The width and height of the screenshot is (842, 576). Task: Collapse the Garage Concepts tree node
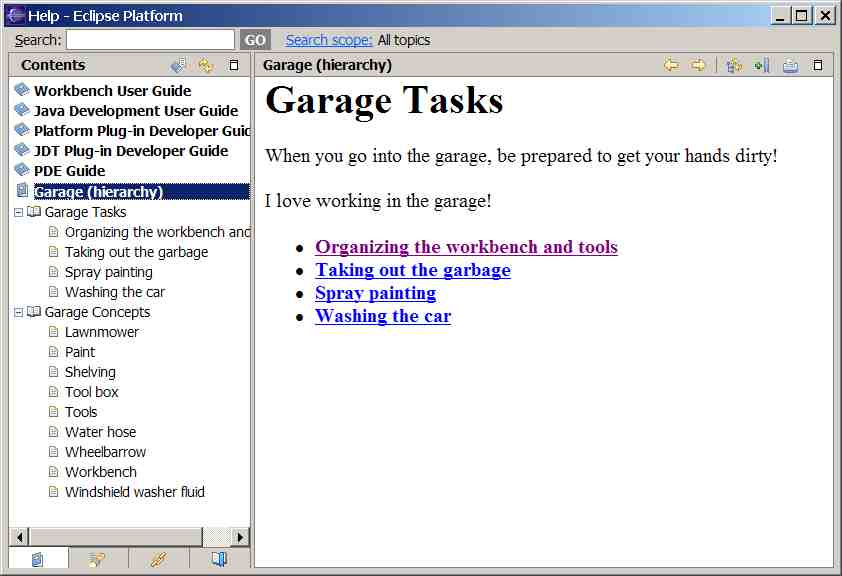[18, 312]
